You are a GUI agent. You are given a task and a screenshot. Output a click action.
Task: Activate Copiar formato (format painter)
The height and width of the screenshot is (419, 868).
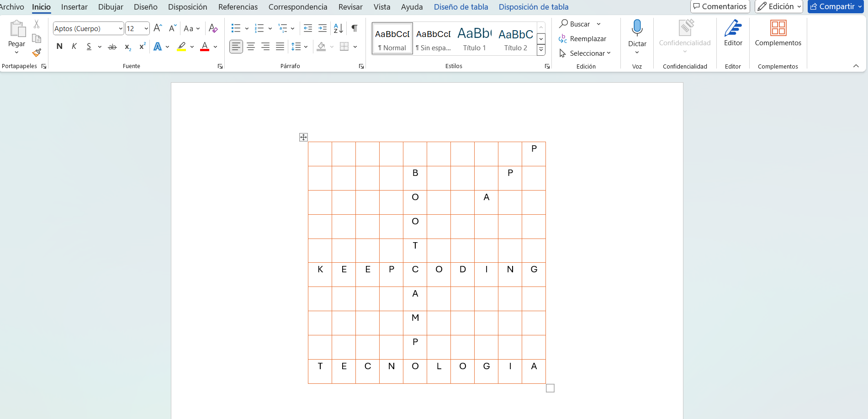(37, 53)
